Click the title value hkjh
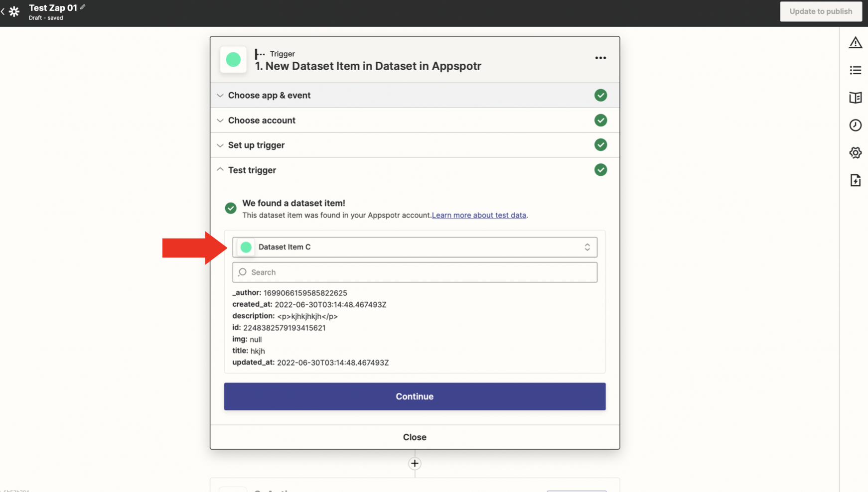 258,351
